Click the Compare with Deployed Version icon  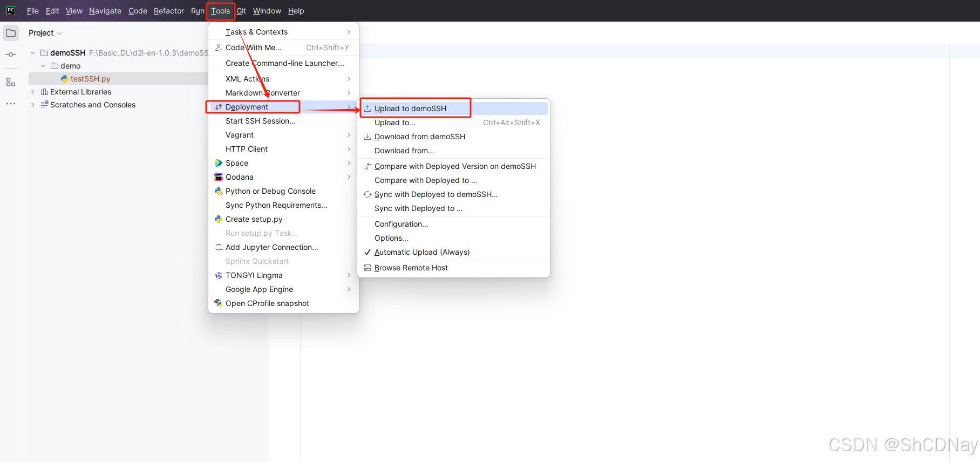tap(367, 166)
